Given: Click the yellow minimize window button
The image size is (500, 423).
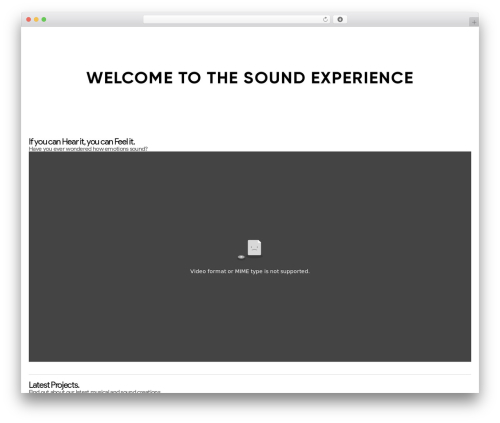Looking at the screenshot, I should 36,20.
